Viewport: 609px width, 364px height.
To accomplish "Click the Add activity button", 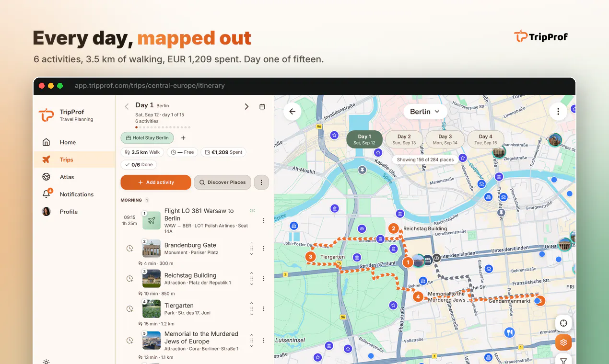I will (x=156, y=182).
